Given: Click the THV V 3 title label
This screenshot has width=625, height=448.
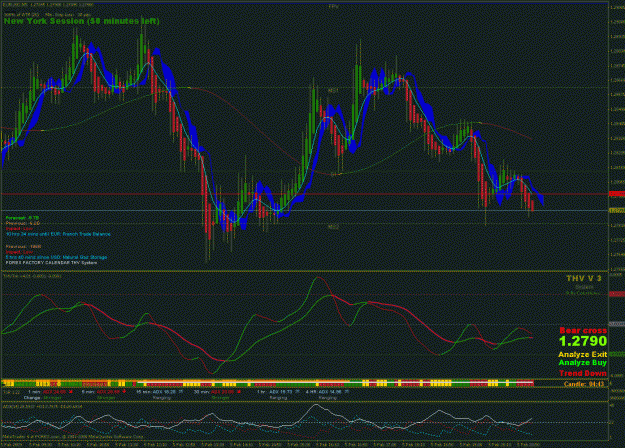Looking at the screenshot, I should pos(584,278).
